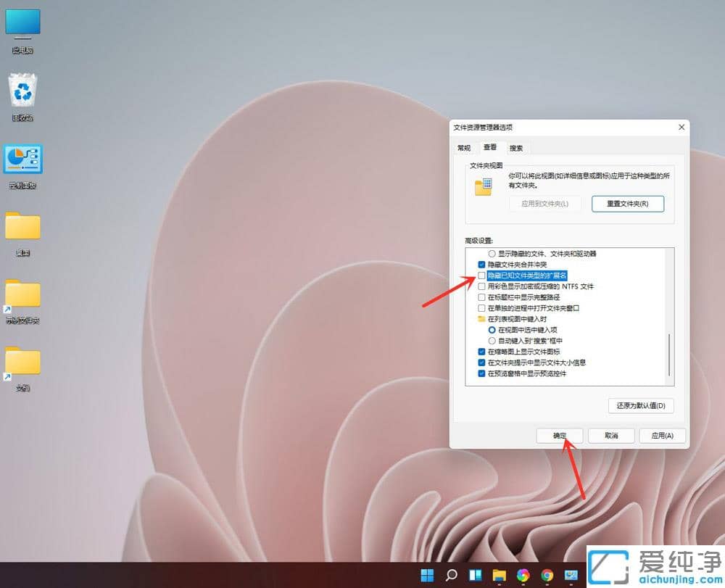Select 自动键入到搜索框中 radio option
This screenshot has width=725, height=588.
tap(492, 341)
